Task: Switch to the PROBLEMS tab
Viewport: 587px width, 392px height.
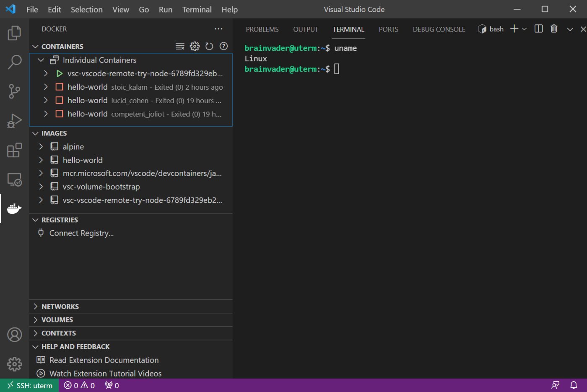Action: pyautogui.click(x=262, y=29)
